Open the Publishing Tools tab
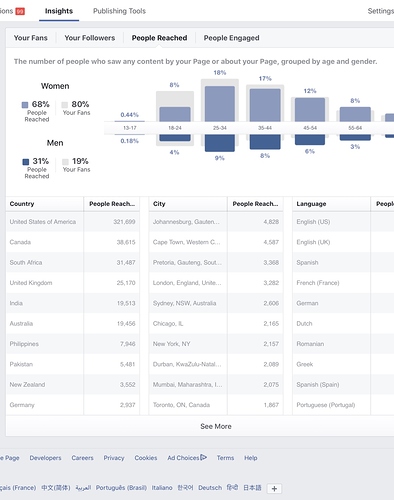Viewport: 394px width, 500px height. [119, 11]
